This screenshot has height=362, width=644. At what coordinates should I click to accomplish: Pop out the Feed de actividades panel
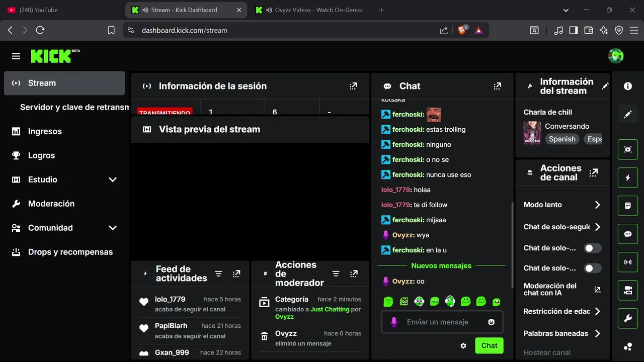[x=236, y=274]
